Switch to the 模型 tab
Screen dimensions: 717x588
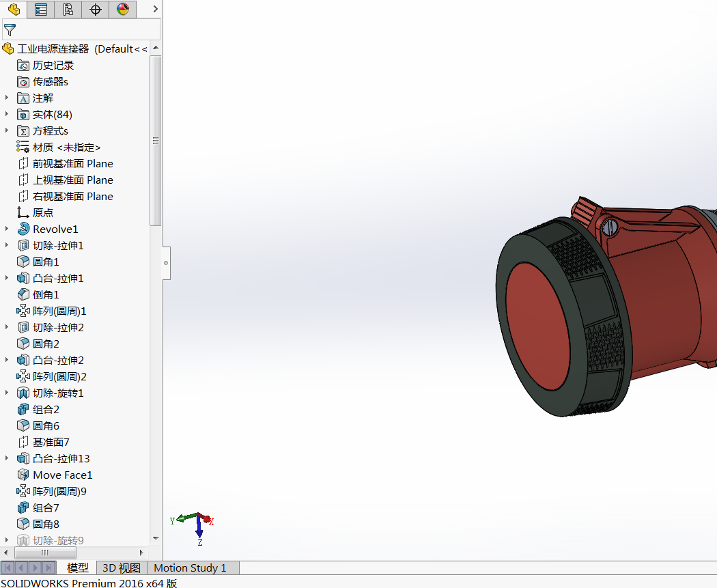tap(78, 568)
